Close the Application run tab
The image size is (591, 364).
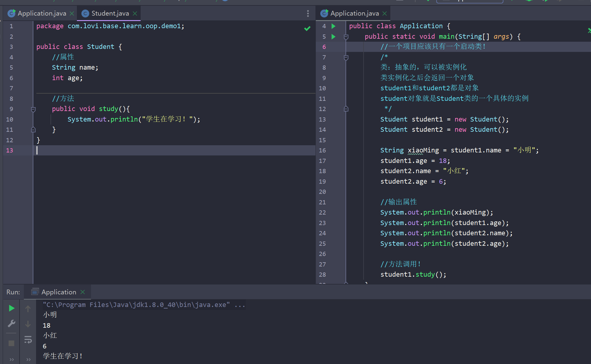83,292
